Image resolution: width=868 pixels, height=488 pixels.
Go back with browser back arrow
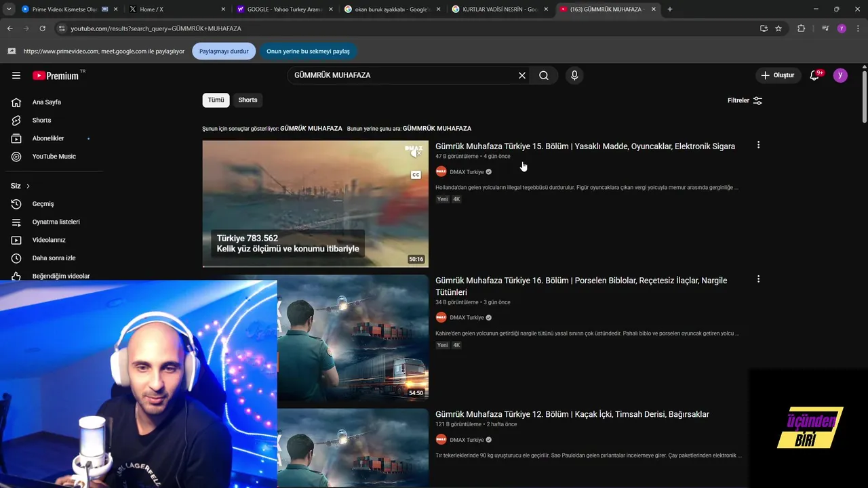9,28
